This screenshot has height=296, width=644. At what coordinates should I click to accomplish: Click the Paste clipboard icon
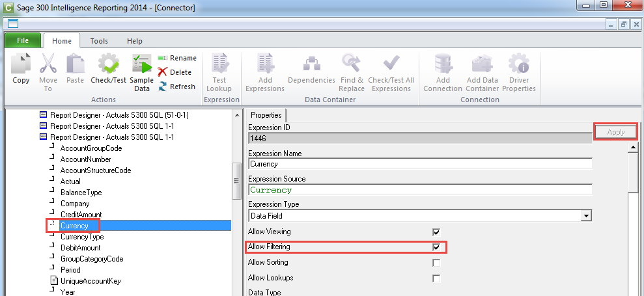click(x=75, y=64)
